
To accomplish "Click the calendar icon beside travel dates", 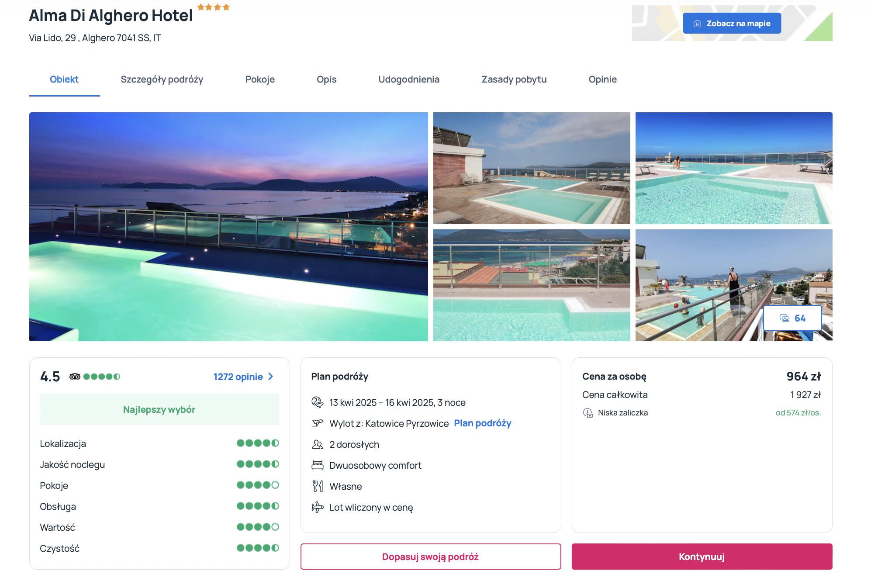I will [x=318, y=402].
